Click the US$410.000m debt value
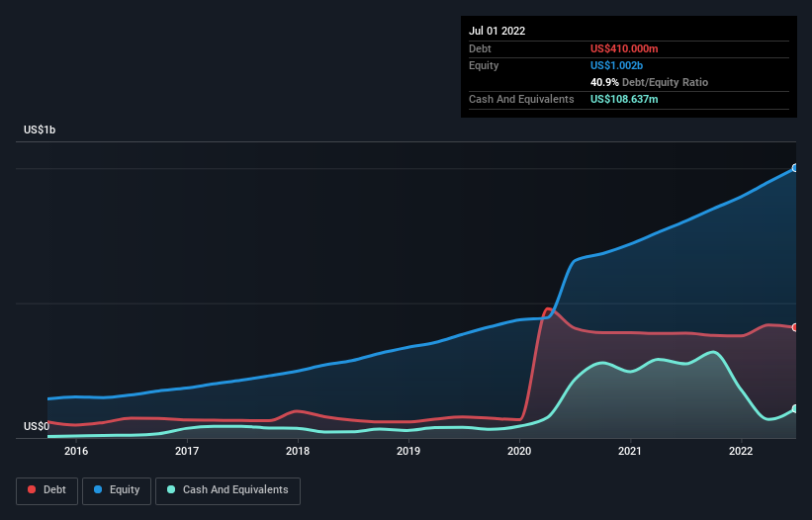 tap(624, 48)
